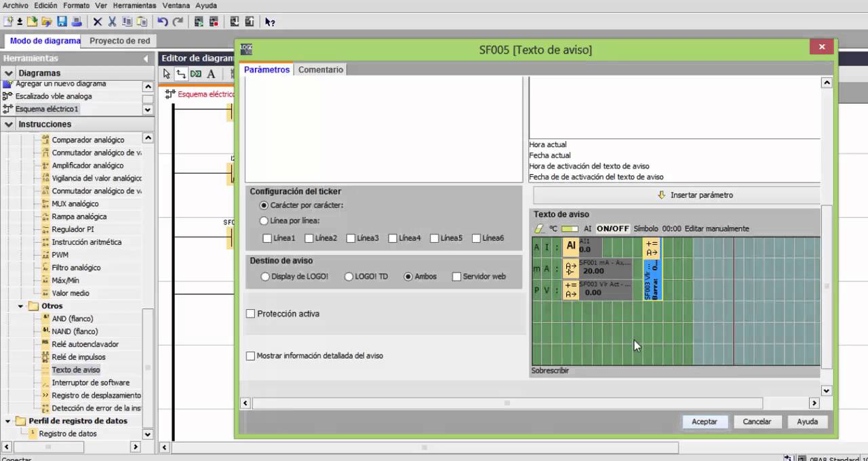
Task: Open the Archivo menu
Action: [16, 5]
